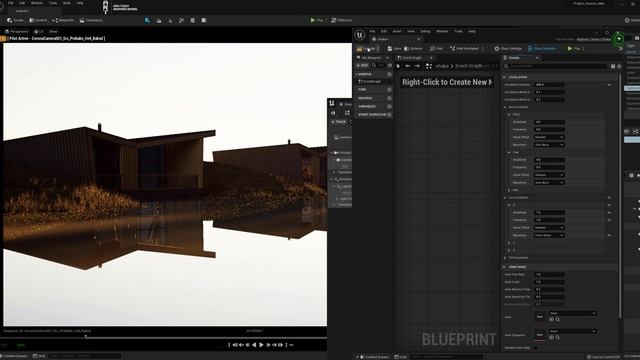
Task: Click the Create button in the main toolbar
Action: click(16, 20)
